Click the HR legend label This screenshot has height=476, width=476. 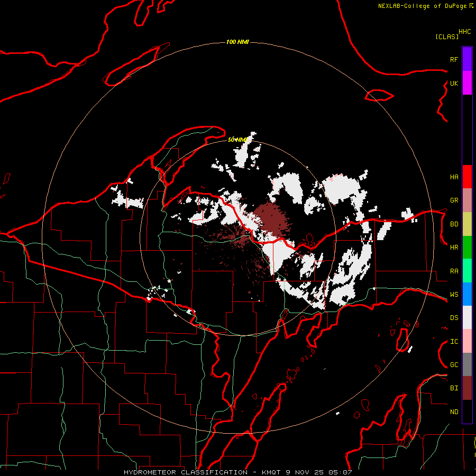click(x=454, y=248)
